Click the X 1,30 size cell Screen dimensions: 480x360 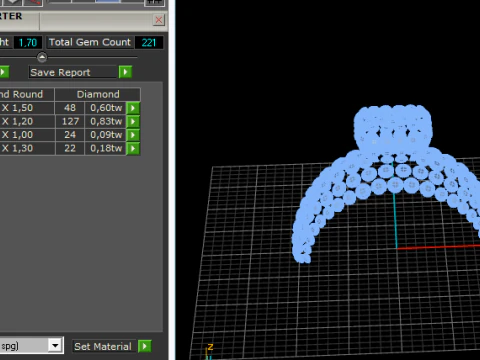[27, 148]
